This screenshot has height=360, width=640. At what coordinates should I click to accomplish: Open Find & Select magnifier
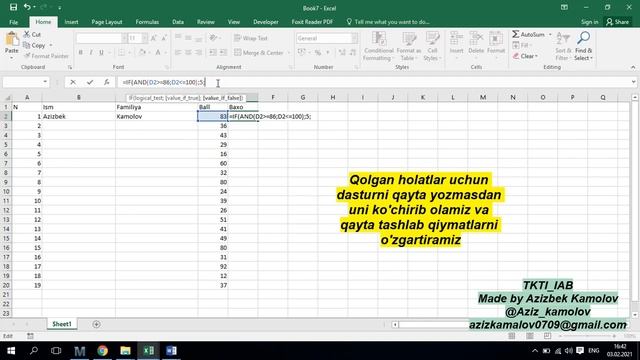[583, 46]
